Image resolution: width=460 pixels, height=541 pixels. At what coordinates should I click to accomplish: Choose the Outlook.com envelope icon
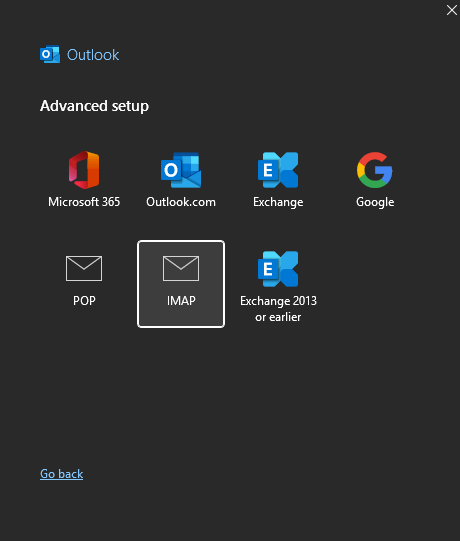click(x=181, y=170)
